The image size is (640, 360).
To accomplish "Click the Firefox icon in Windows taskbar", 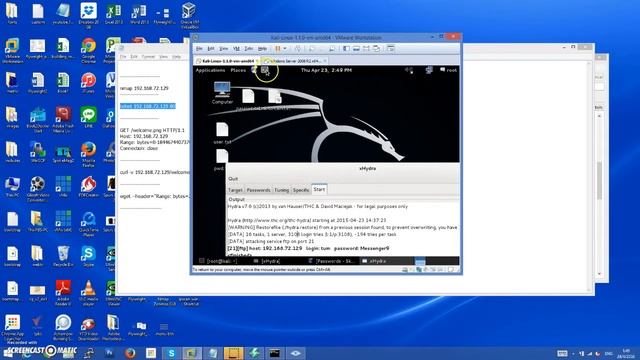I will [x=130, y=353].
